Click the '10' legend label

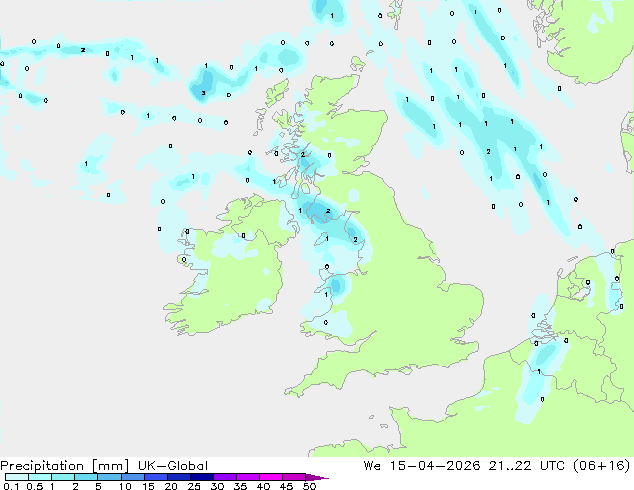click(x=125, y=486)
